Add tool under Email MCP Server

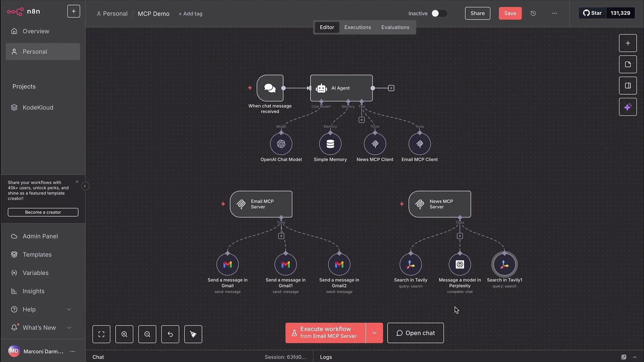(x=281, y=236)
